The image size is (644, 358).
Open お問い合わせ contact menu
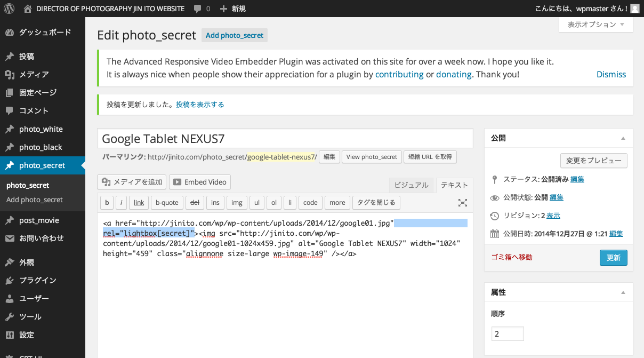pyautogui.click(x=43, y=238)
